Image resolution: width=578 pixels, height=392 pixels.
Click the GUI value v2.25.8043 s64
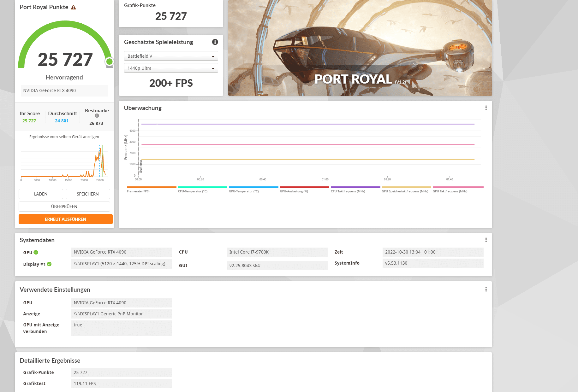277,266
